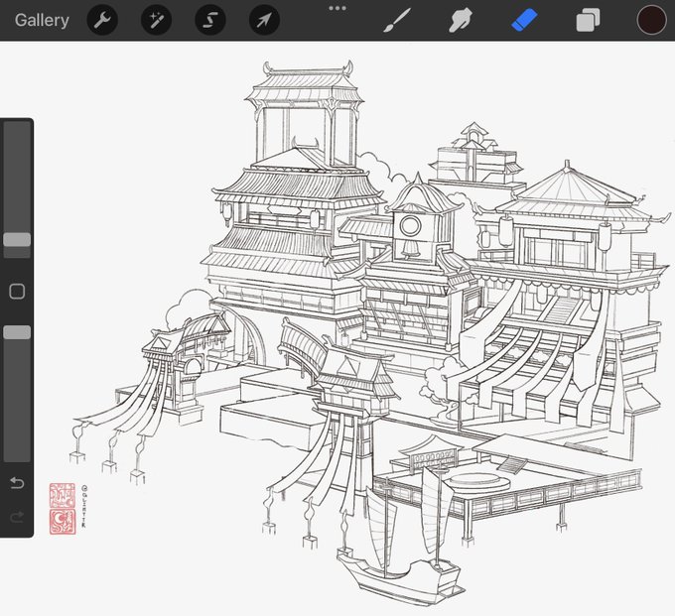675x616 pixels.
Task: Click the round clock window on tower
Action: coord(410,226)
